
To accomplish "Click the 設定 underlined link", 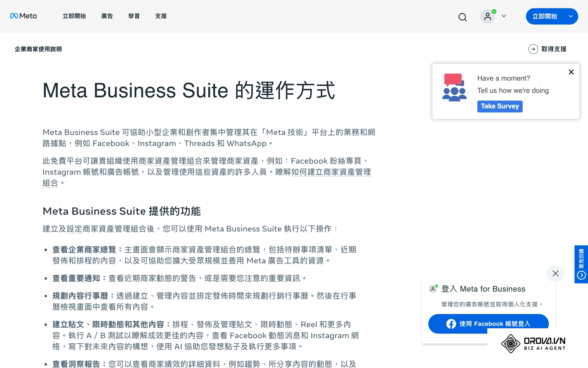I will click(x=74, y=229).
